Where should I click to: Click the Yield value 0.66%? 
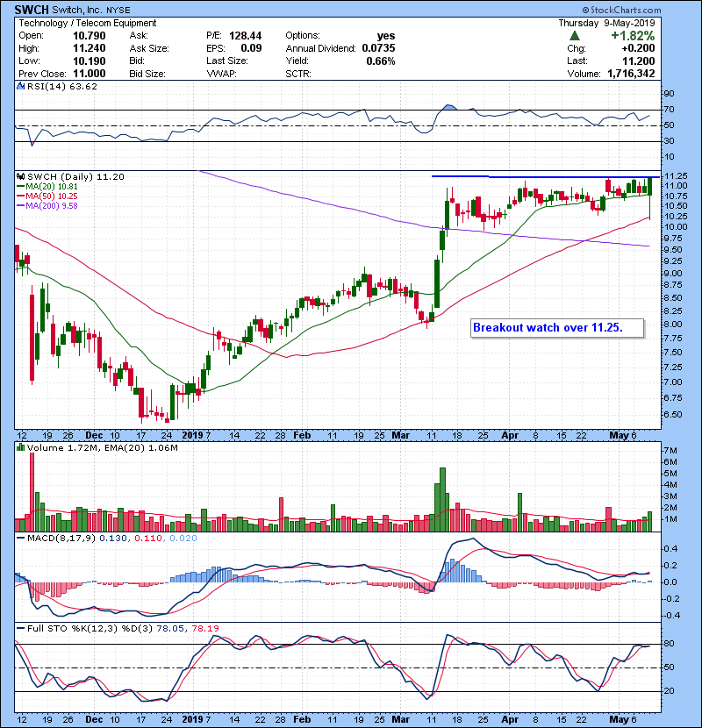[x=381, y=61]
